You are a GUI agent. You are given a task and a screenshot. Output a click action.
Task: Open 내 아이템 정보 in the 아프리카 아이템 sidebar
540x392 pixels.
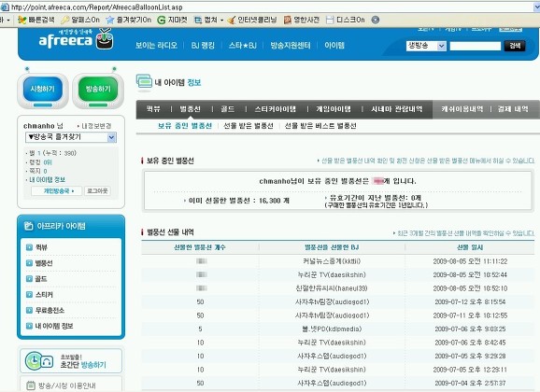[x=54, y=326]
